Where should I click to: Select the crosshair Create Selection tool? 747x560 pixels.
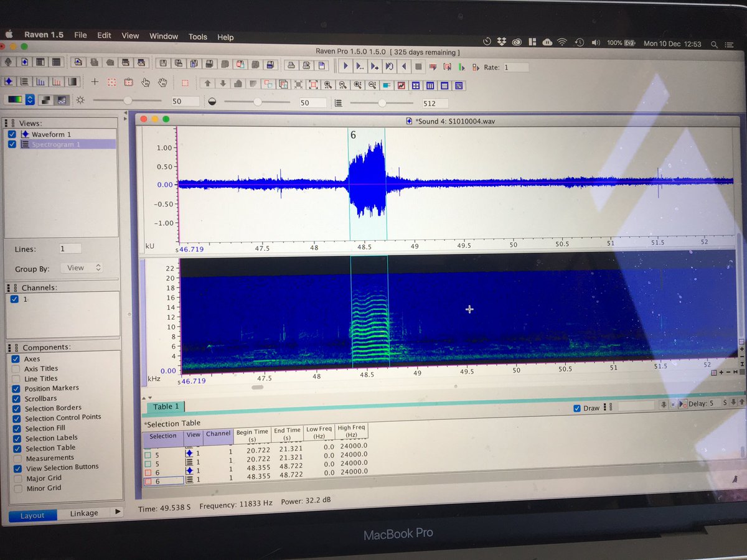[x=95, y=82]
